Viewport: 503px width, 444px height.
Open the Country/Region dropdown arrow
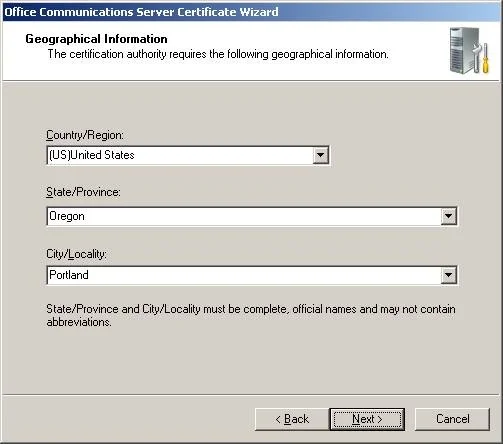[x=320, y=155]
